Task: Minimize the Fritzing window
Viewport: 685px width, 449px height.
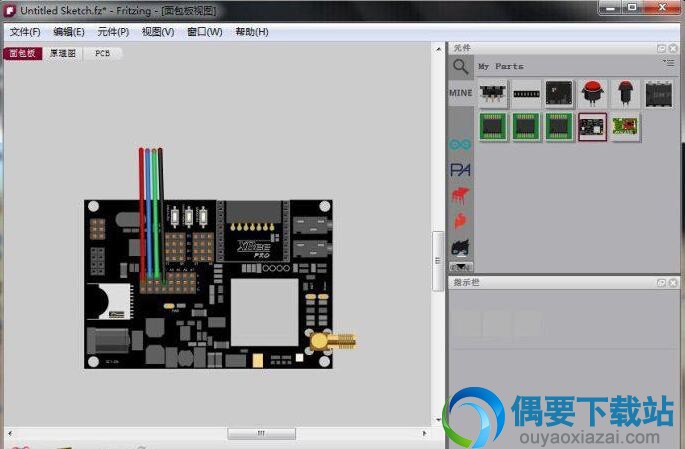Action: click(611, 8)
